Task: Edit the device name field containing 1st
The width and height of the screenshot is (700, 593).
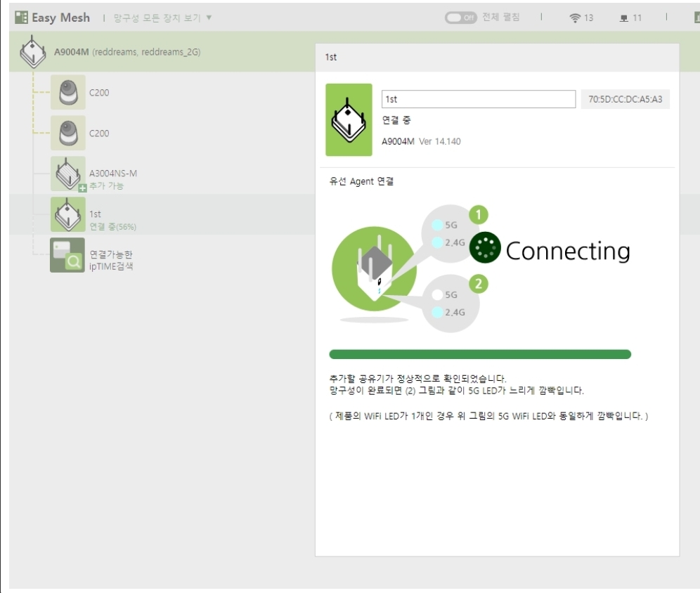Action: [479, 99]
